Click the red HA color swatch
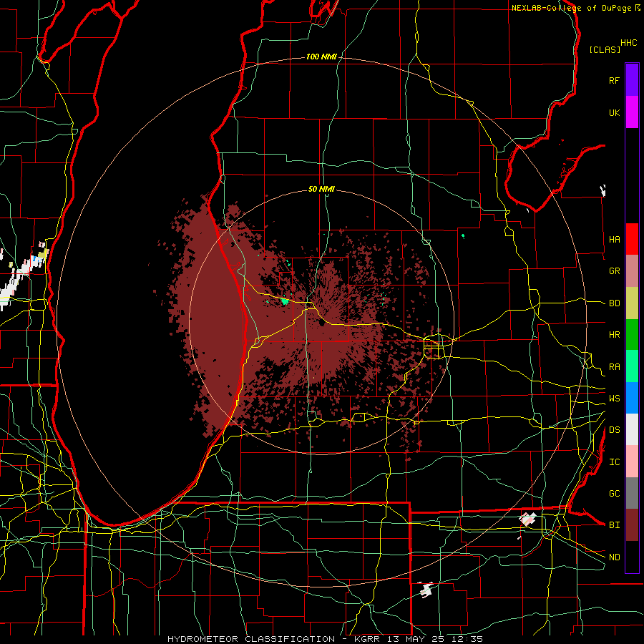The image size is (644, 644). click(x=632, y=239)
